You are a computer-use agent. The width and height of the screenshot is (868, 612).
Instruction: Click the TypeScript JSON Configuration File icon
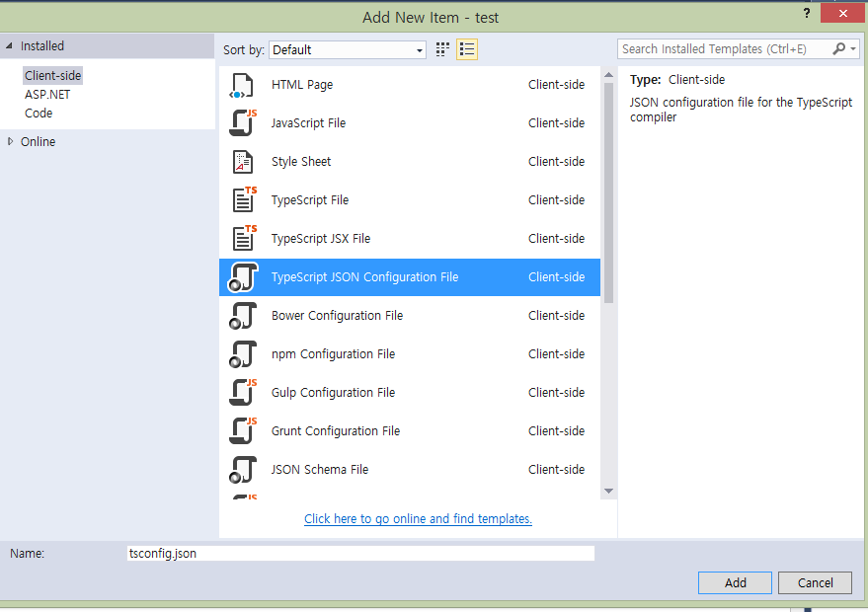243,277
